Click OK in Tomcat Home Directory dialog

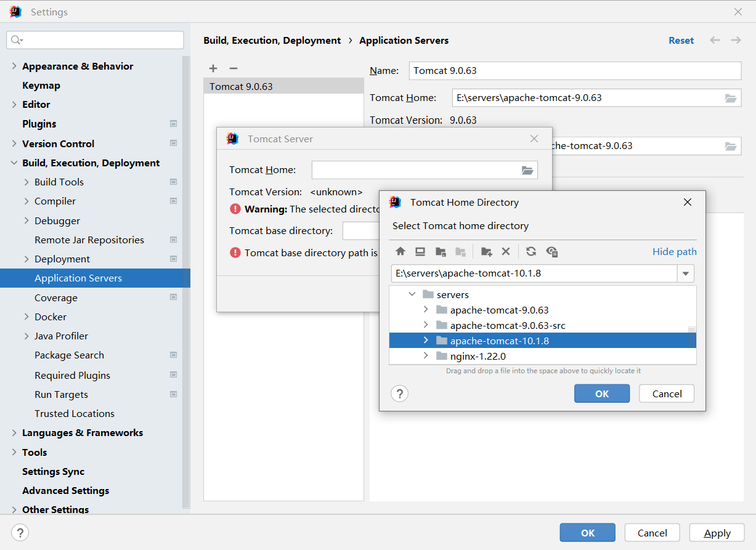tap(602, 394)
